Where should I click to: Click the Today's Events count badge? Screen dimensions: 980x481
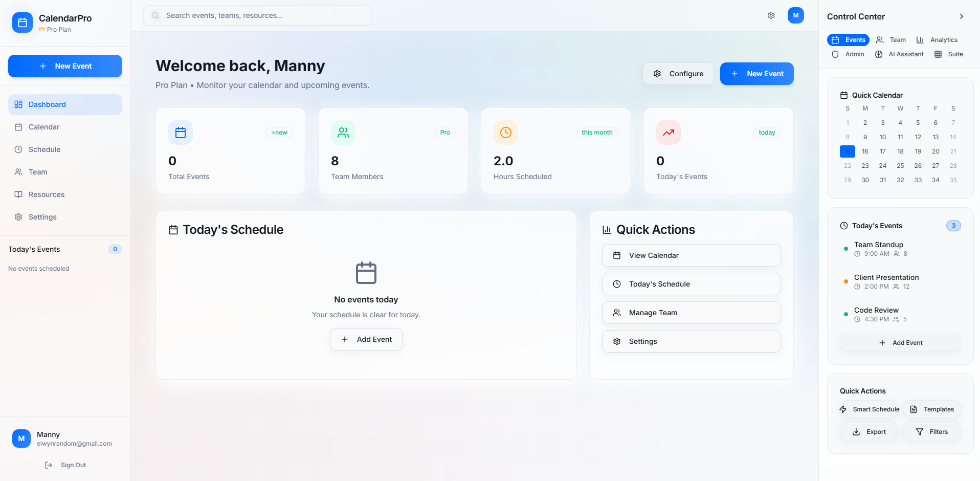tap(953, 225)
